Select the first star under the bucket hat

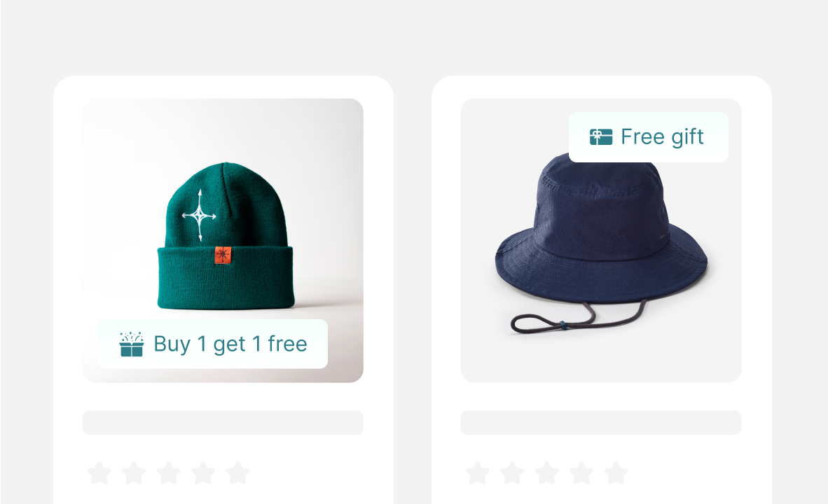tap(477, 473)
